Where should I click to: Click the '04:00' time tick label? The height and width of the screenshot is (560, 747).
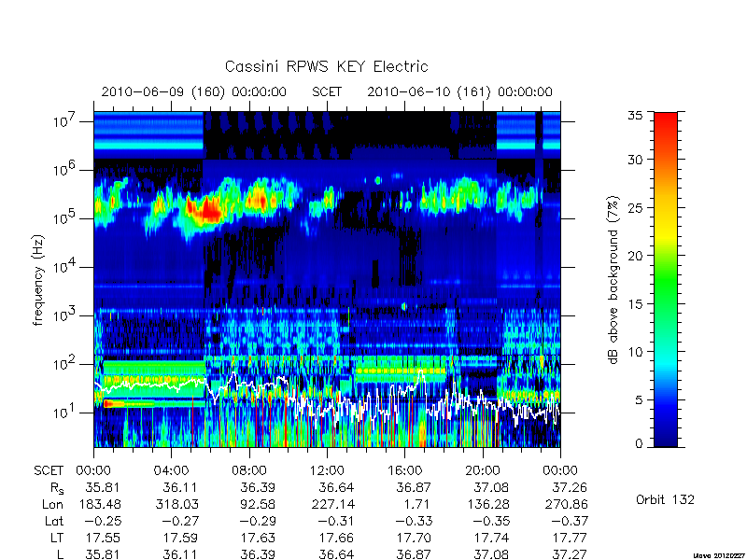point(171,470)
